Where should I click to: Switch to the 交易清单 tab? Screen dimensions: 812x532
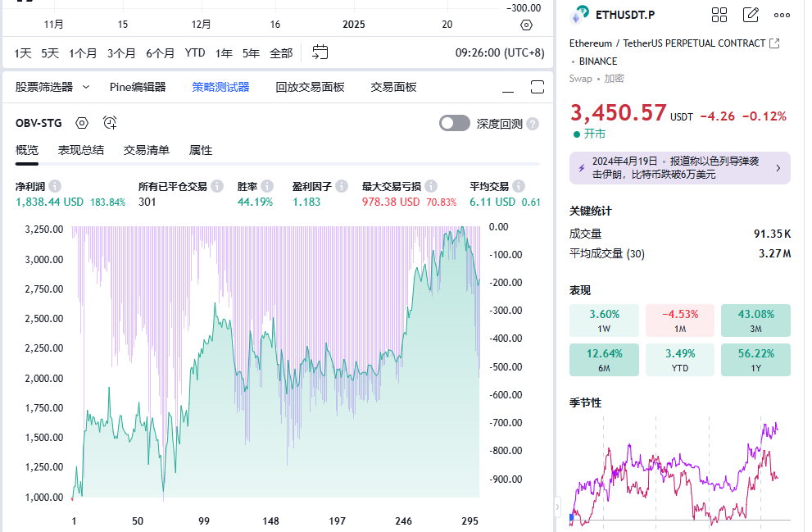pyautogui.click(x=147, y=150)
